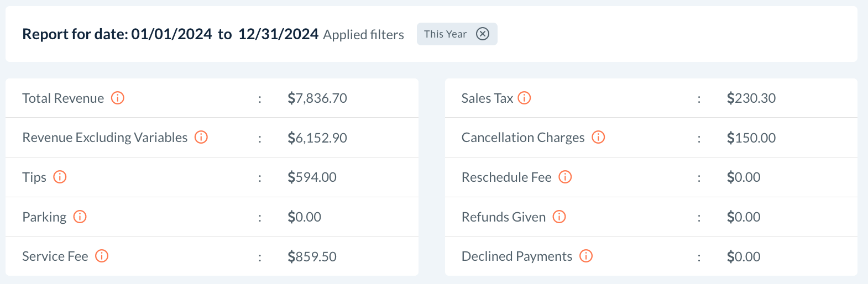Viewport: 868px width, 284px height.
Task: Click the info icon next to Refunds Given
Action: 560,217
